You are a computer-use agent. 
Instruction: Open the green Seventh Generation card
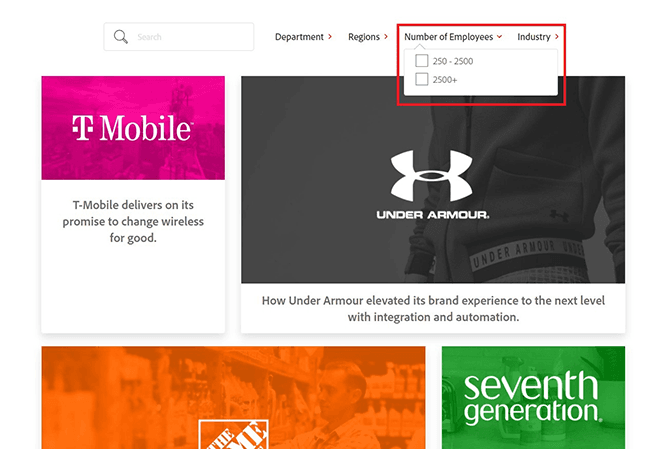click(533, 398)
